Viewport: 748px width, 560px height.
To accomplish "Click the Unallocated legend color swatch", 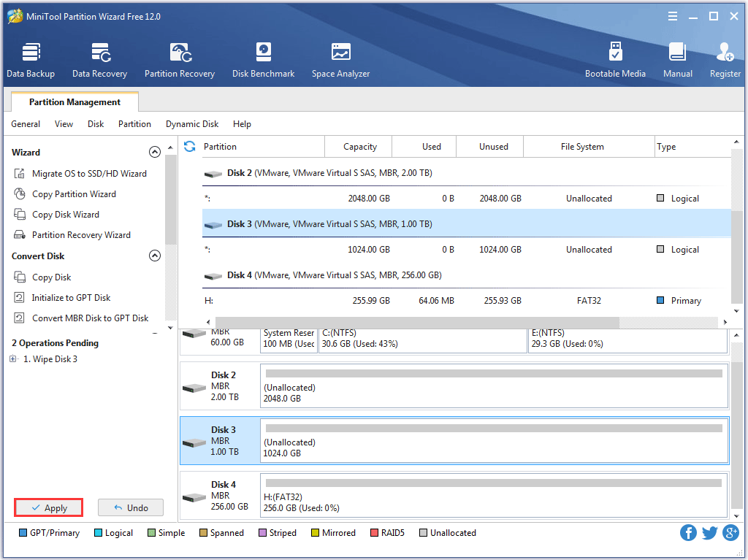I will [423, 533].
